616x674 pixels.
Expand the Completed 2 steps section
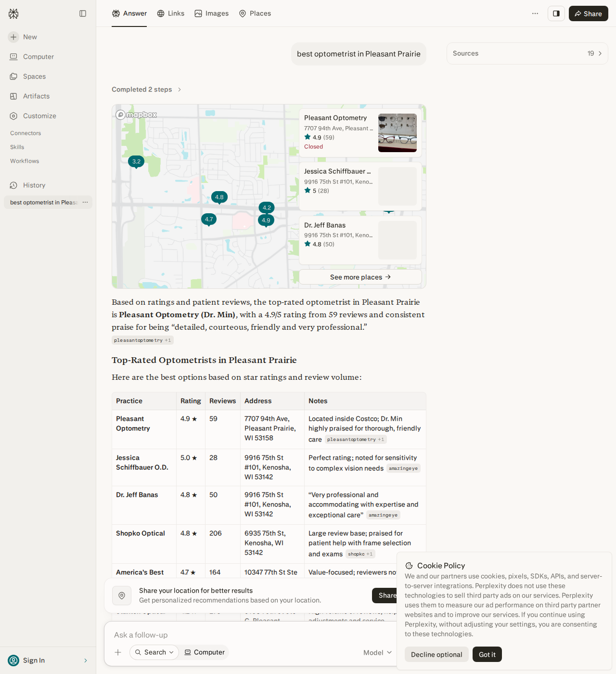(146, 90)
